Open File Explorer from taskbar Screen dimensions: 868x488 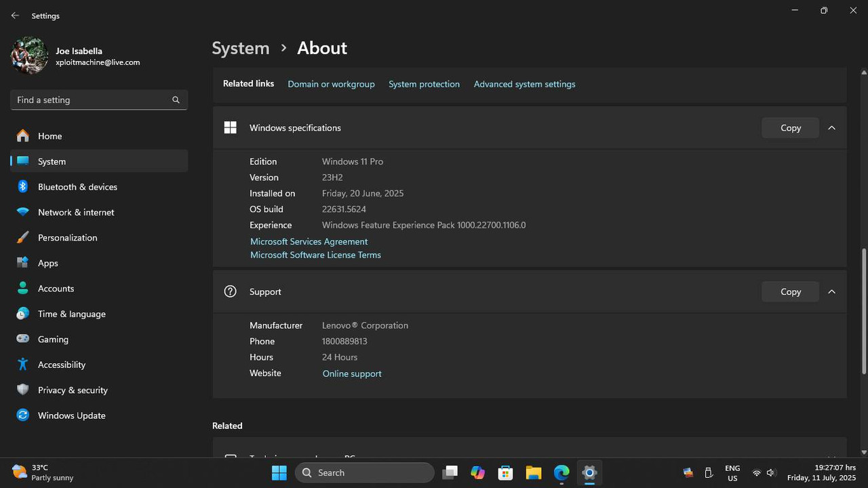533,472
